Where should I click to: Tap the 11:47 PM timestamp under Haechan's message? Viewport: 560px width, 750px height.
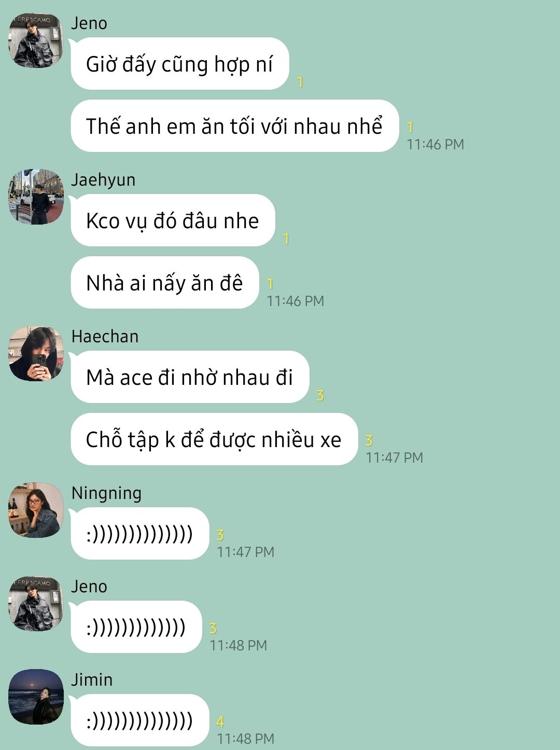pos(395,457)
